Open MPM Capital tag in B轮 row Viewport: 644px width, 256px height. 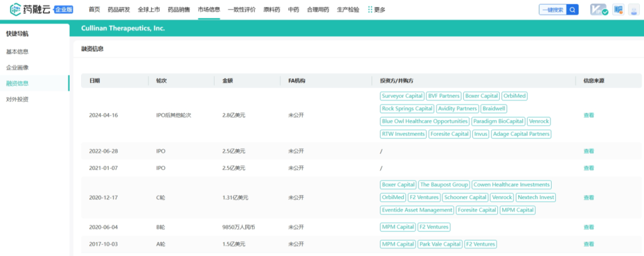[x=398, y=227]
